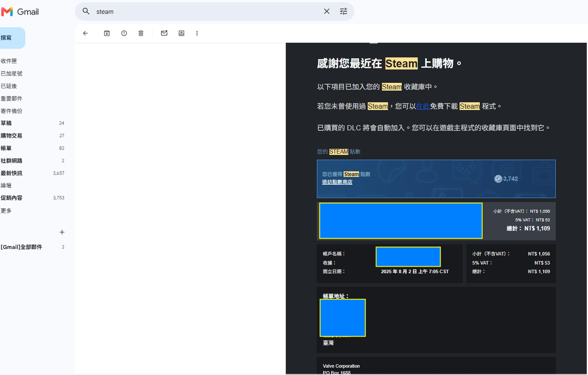Screen dimensions: 588x375
Task: Click the 您的 STEAM 點數 label
Action: coord(339,151)
